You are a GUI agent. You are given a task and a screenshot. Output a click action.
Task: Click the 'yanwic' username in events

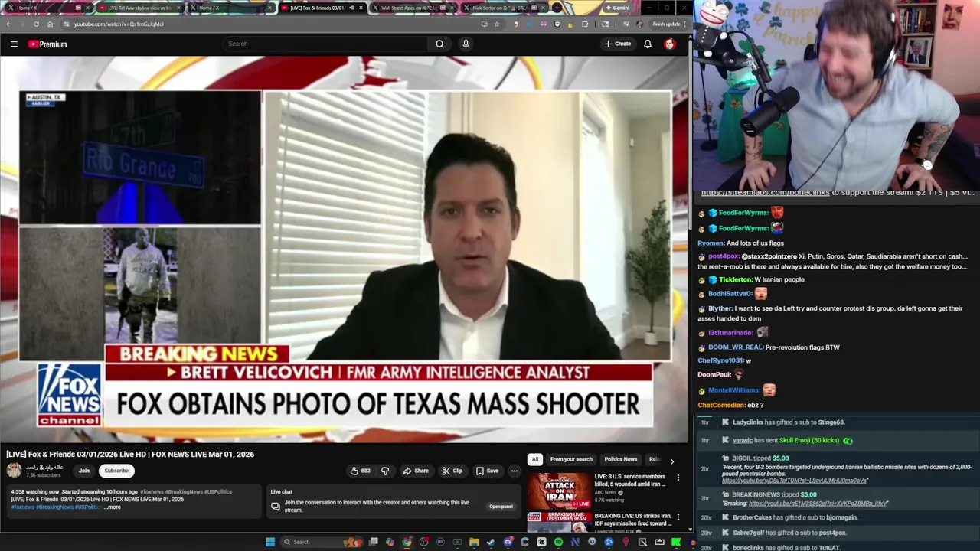click(x=743, y=441)
